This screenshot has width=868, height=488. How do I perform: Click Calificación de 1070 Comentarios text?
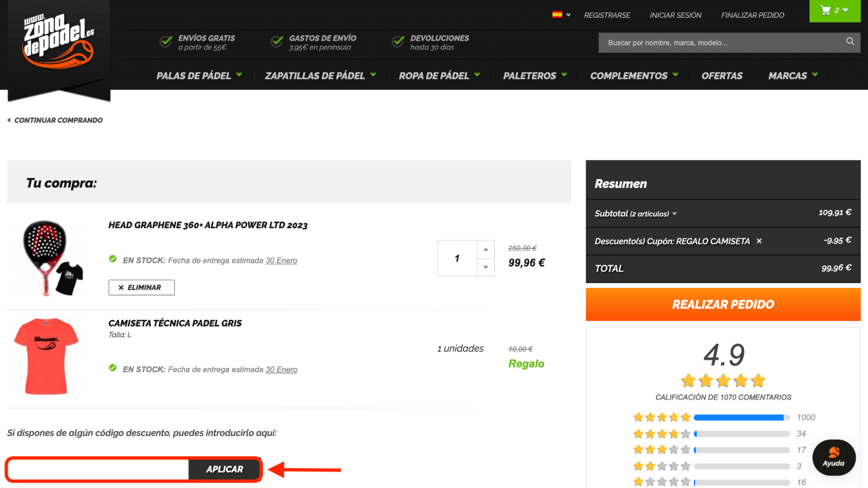(x=723, y=397)
